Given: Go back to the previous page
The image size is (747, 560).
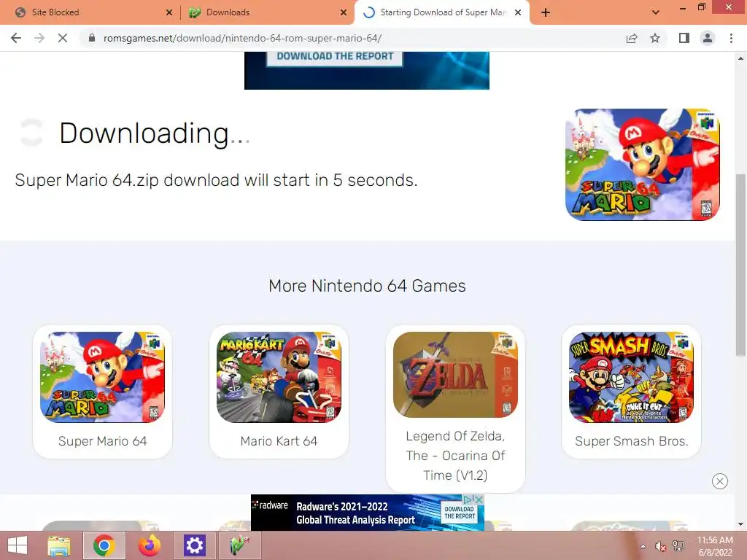Looking at the screenshot, I should click(16, 38).
